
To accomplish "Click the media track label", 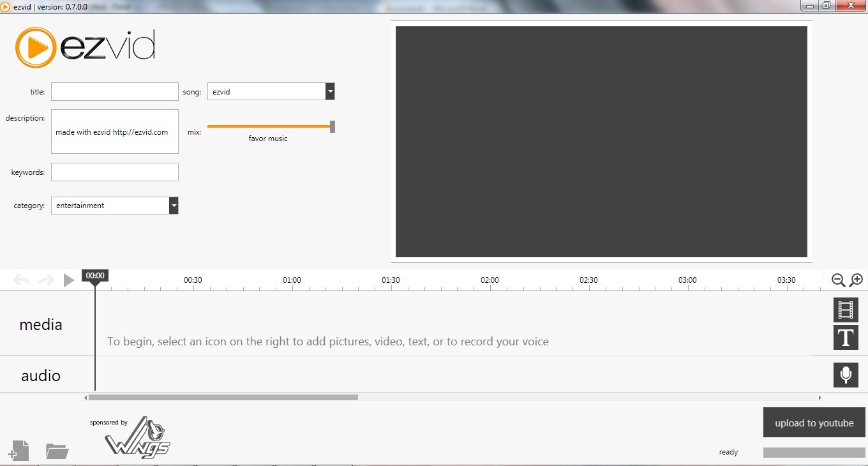I will (41, 324).
